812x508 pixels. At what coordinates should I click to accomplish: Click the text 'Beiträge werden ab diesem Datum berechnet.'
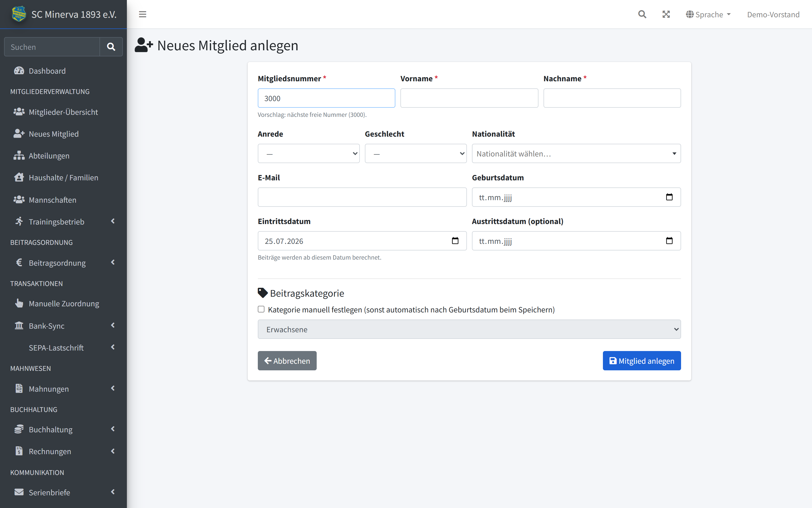click(x=319, y=257)
